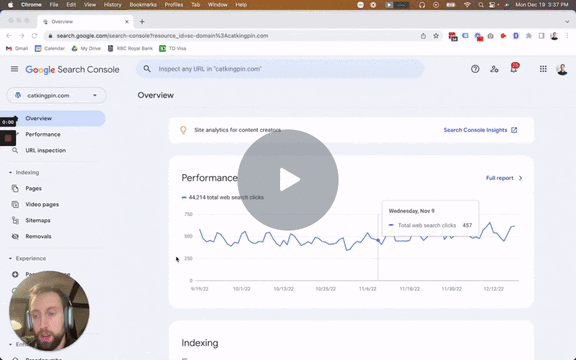Open the Calendar bookmark
The image size is (576, 360).
coord(50,48)
